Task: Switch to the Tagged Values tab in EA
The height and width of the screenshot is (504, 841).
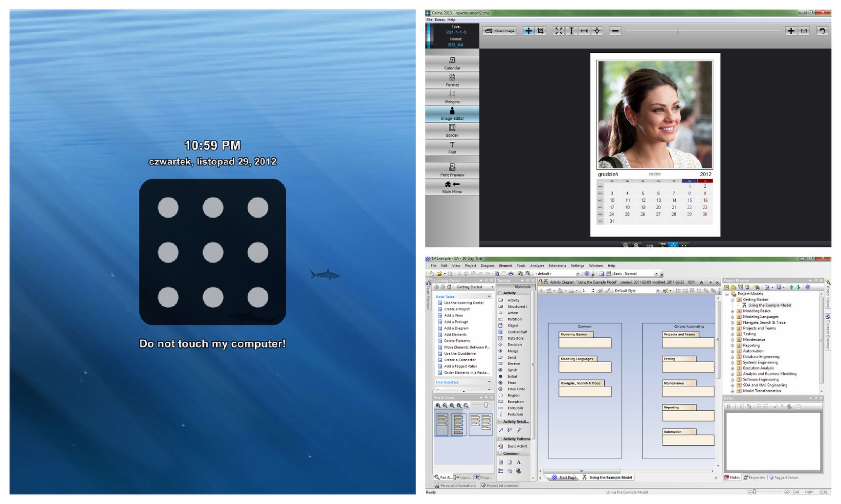Action: (x=784, y=478)
